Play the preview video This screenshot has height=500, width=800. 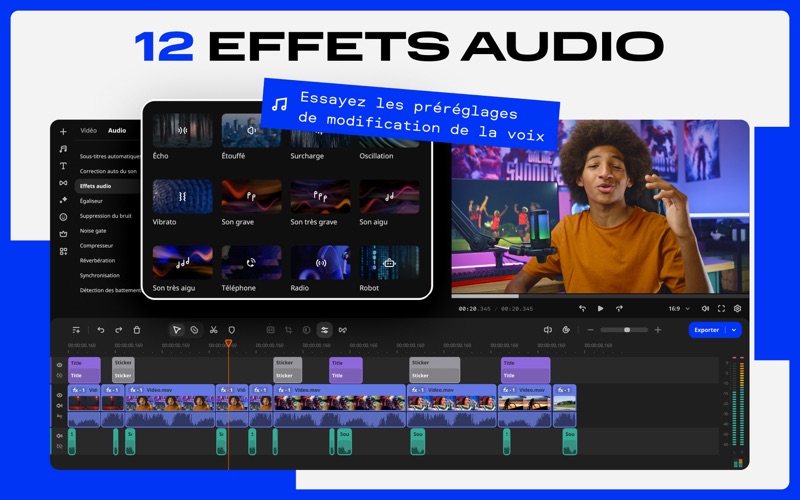pos(601,309)
